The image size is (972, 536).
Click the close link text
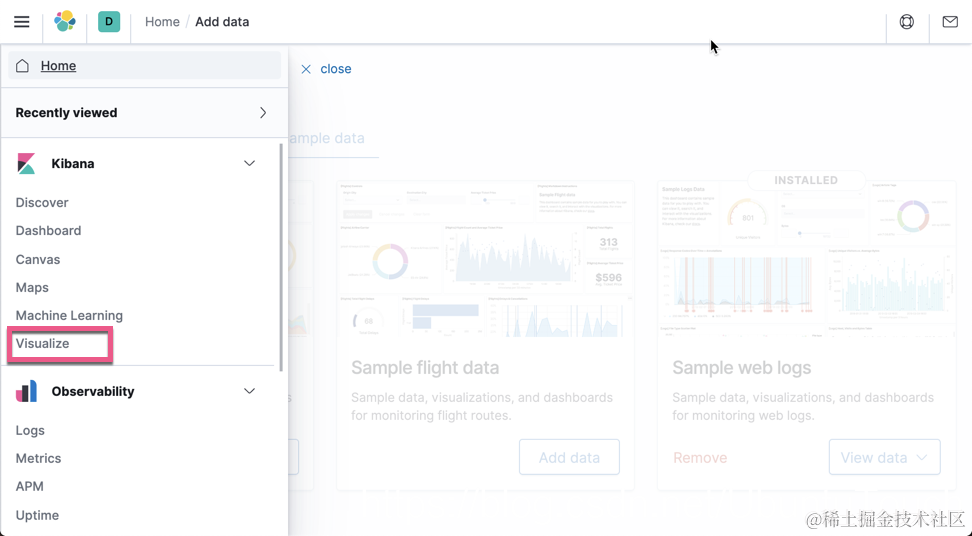[336, 69]
